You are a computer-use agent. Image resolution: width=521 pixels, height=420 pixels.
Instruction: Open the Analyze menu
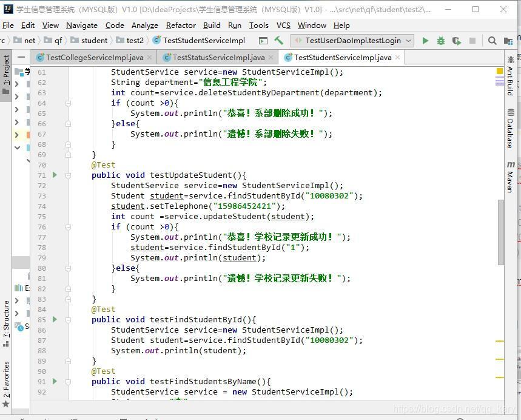(145, 25)
